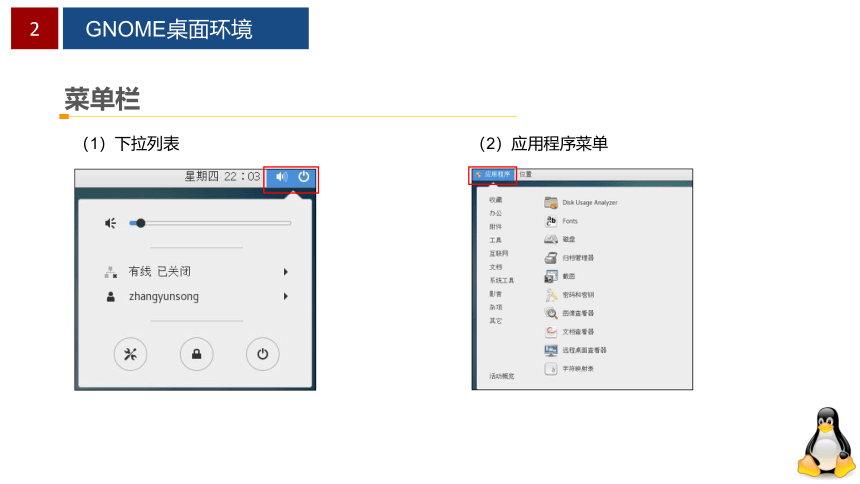The height and width of the screenshot is (484, 860).
Task: Select the 附件 category
Action: 495,227
